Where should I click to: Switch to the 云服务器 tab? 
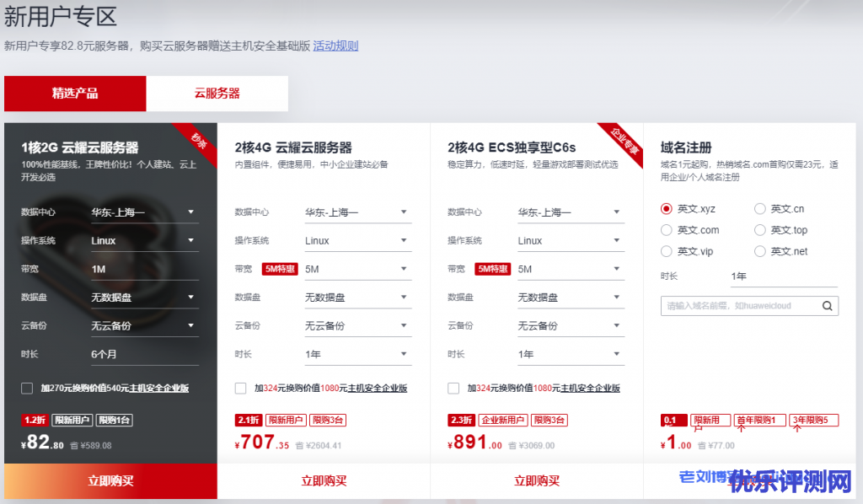(217, 94)
